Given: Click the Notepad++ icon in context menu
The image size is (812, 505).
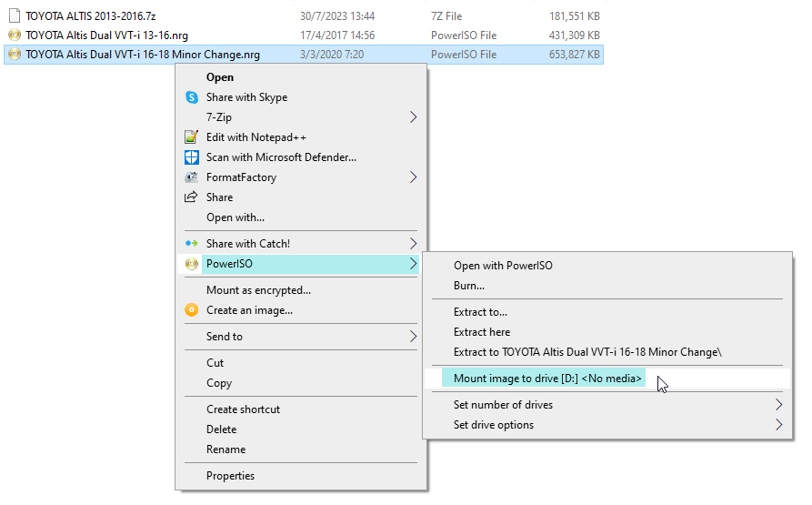Looking at the screenshot, I should (191, 137).
